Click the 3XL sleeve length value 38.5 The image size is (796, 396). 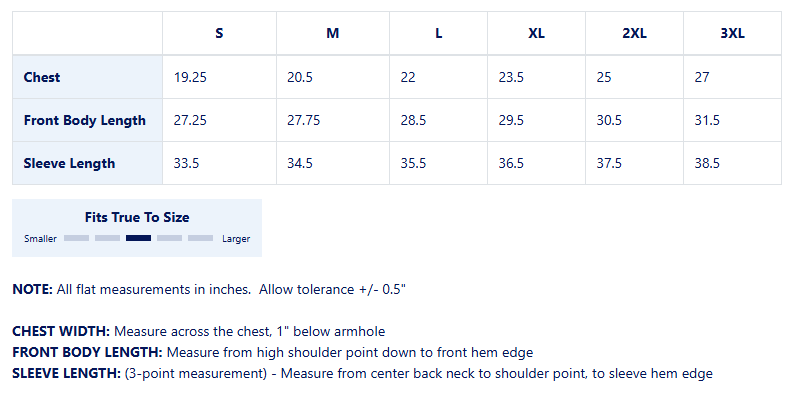(707, 163)
